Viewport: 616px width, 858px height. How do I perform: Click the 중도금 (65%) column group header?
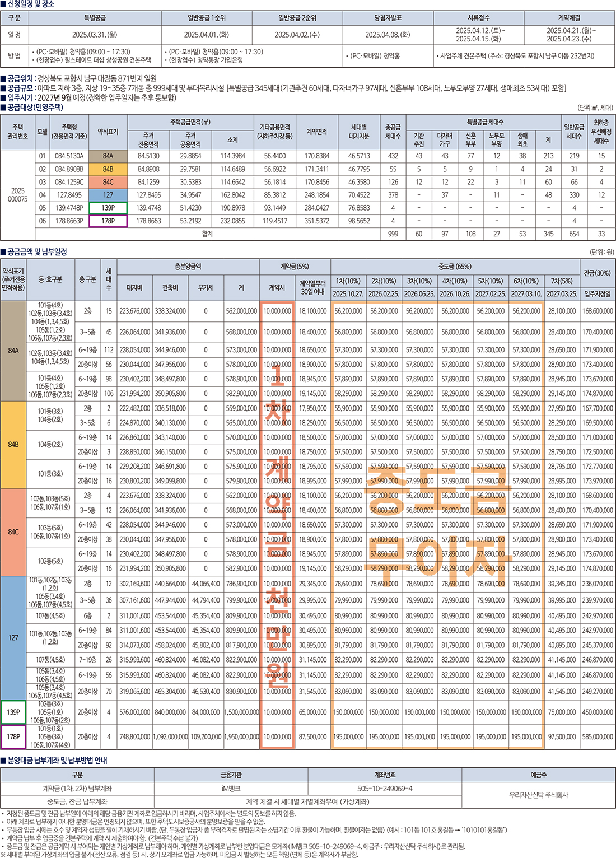tap(454, 267)
